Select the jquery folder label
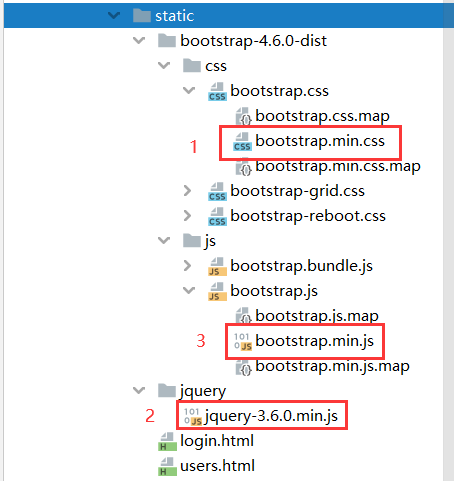The width and height of the screenshot is (454, 481). point(203,391)
